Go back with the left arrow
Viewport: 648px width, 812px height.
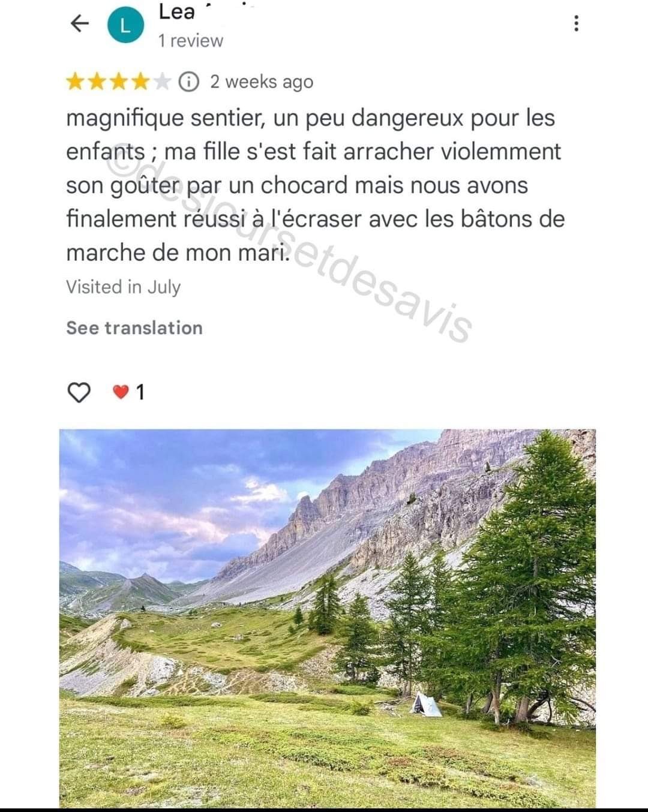(x=80, y=24)
